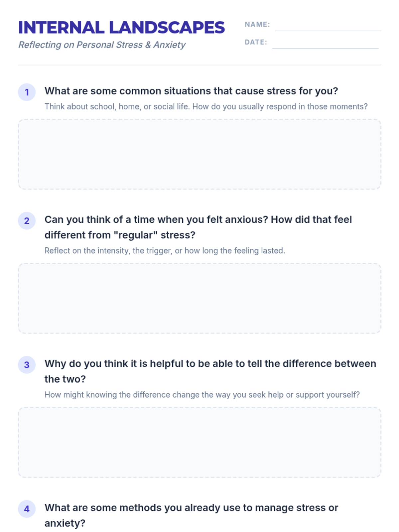Click the question about a time you felt anxious
Image resolution: width=399 pixels, height=532 pixels.
point(198,227)
